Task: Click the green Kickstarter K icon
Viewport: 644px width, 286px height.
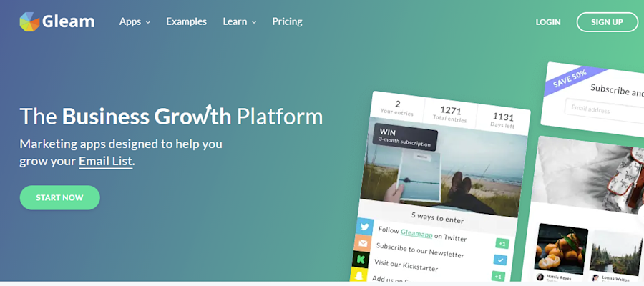Action: (x=361, y=260)
